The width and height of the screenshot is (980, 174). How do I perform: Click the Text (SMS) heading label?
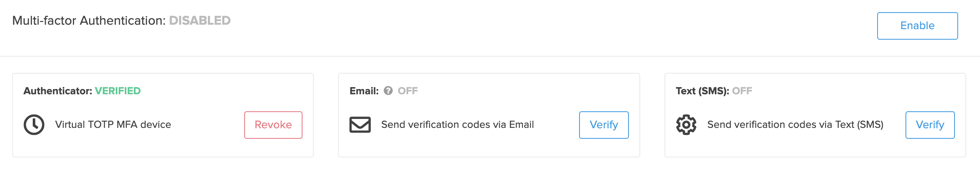[703, 91]
